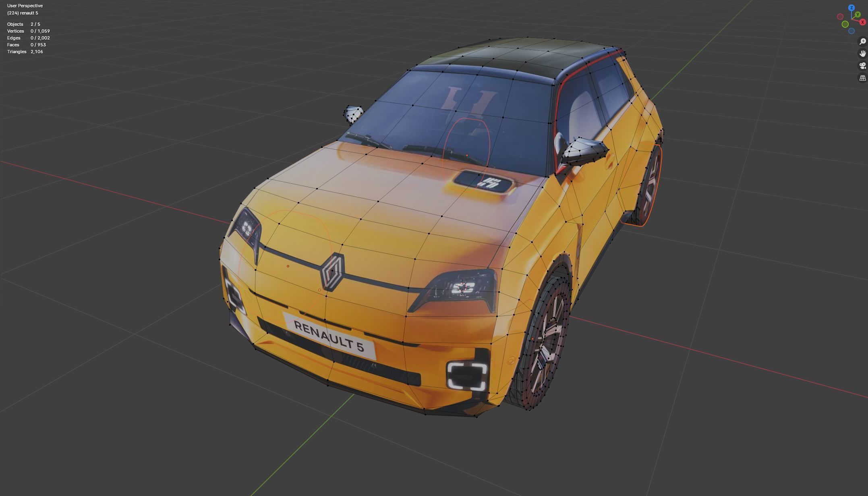Screen dimensions: 868x496
Task: Click the 'Edges 0 / 2,002' statistic
Action: pyautogui.click(x=29, y=38)
